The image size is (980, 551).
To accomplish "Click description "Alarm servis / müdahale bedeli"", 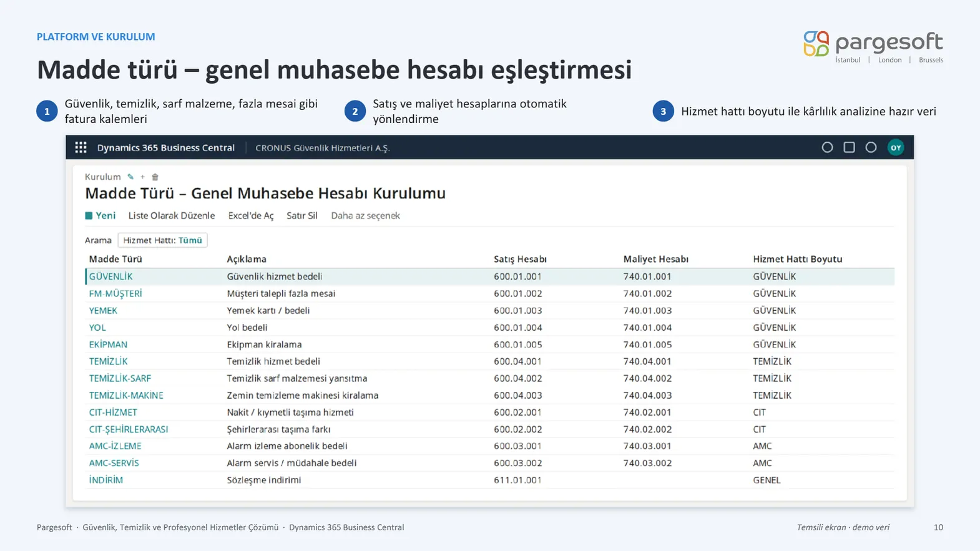I will click(292, 463).
